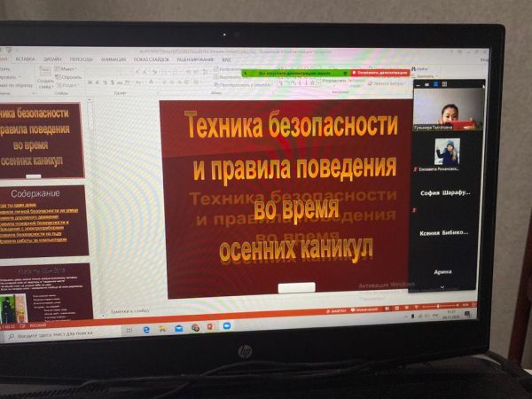Select the first slide thumbnail in the panel
The image size is (532, 399).
(x=40, y=138)
